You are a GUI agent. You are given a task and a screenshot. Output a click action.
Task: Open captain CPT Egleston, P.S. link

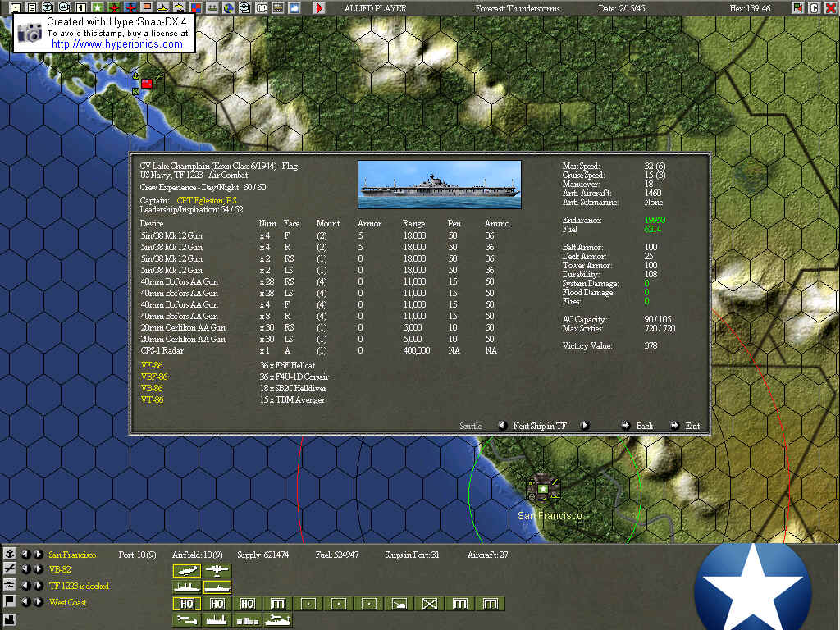point(208,200)
